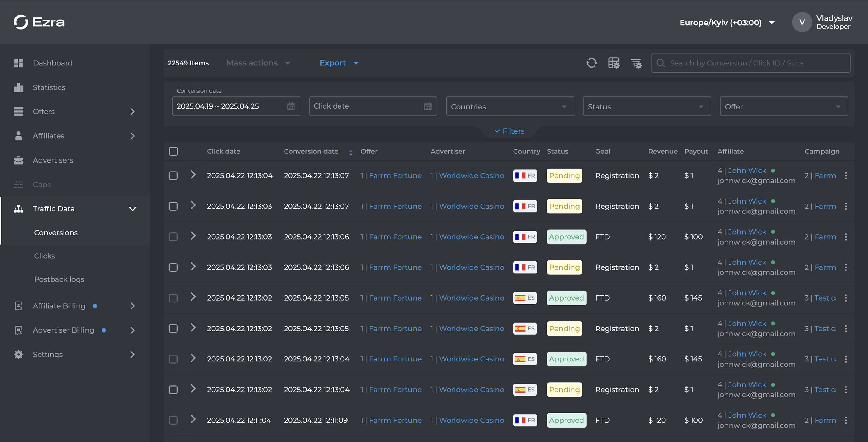The height and width of the screenshot is (442, 868).
Task: Open kebab menu of 12:13:05 Approved row
Action: point(846,298)
